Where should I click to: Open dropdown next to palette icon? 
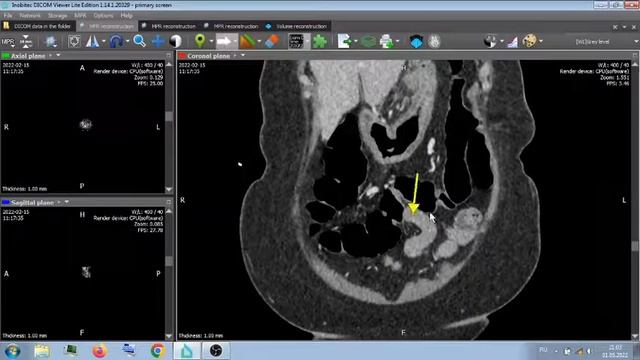[x=541, y=41]
